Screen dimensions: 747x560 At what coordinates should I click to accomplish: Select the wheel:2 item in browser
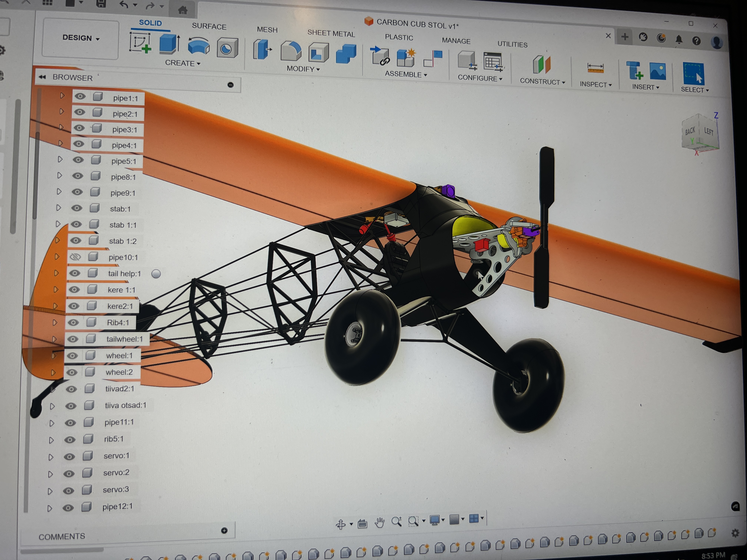tap(119, 372)
